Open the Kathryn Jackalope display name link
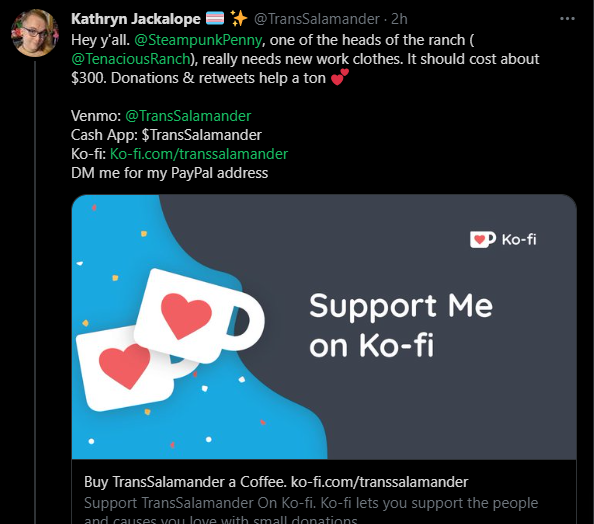Screen dimensions: 594x524 (136, 19)
